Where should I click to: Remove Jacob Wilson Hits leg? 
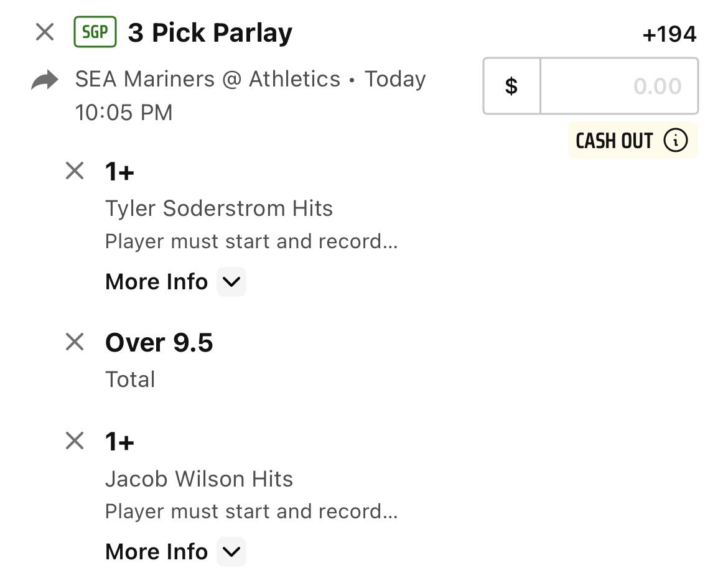point(75,440)
